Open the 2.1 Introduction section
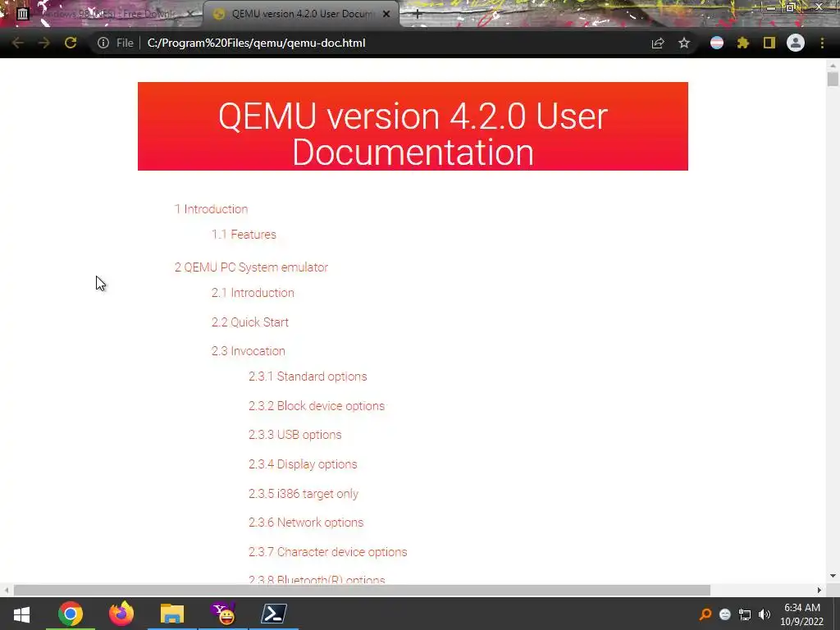840x630 pixels. [x=253, y=293]
